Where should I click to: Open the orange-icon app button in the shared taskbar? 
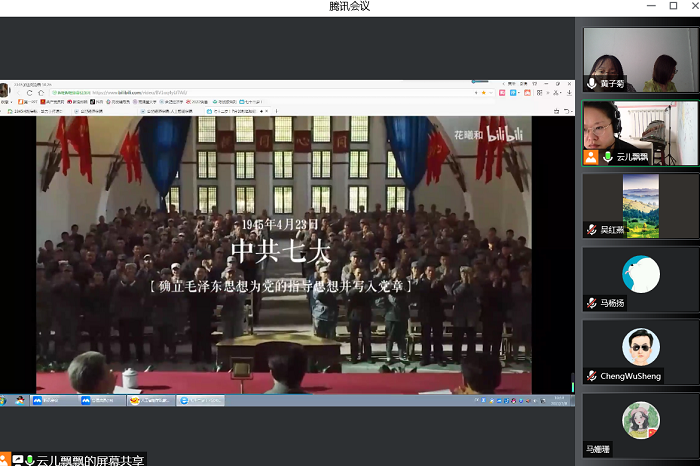click(x=150, y=400)
